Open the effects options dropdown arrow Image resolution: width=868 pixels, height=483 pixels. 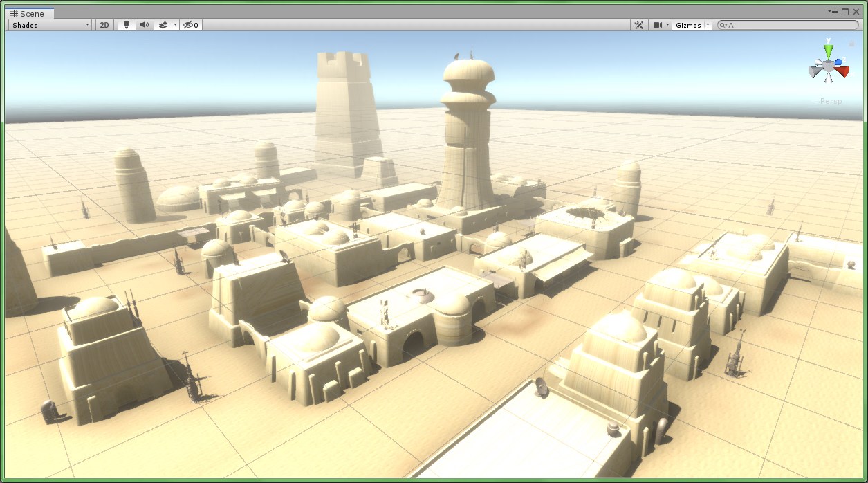[x=175, y=25]
